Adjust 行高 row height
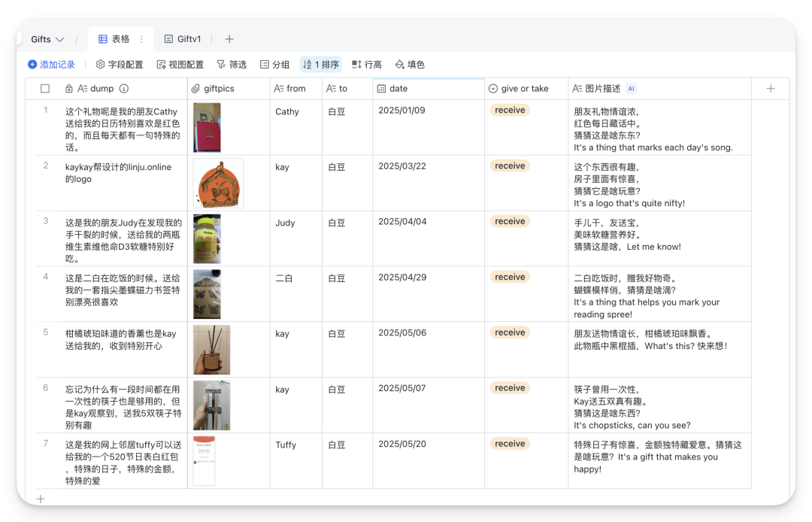This screenshot has width=812, height=522. coord(367,65)
